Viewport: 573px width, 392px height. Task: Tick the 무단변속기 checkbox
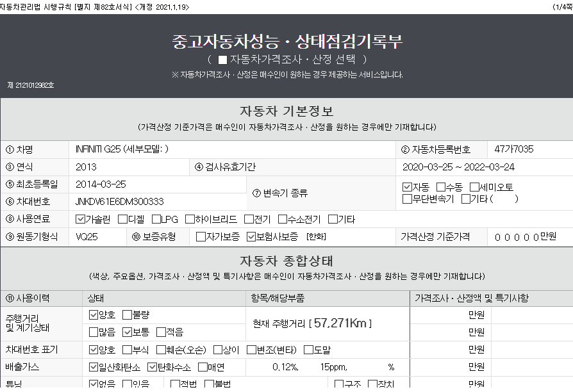407,199
